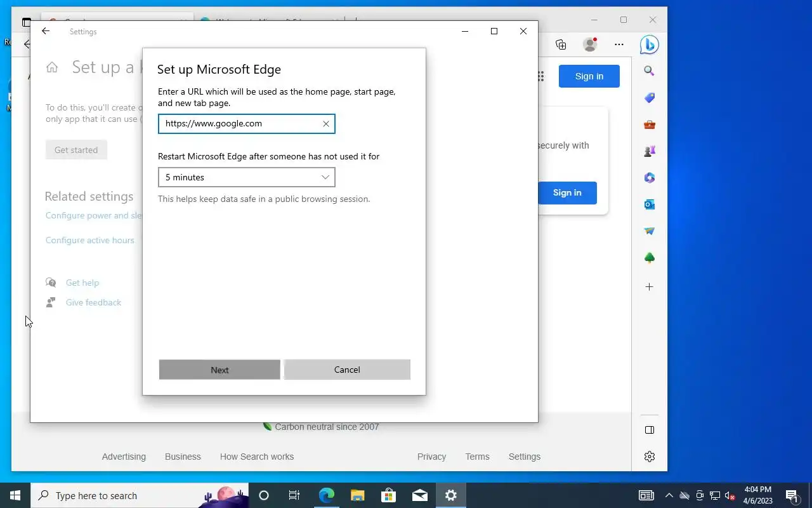812x508 pixels.
Task: Click Next in Set up Microsoft Edge dialog
Action: point(219,370)
